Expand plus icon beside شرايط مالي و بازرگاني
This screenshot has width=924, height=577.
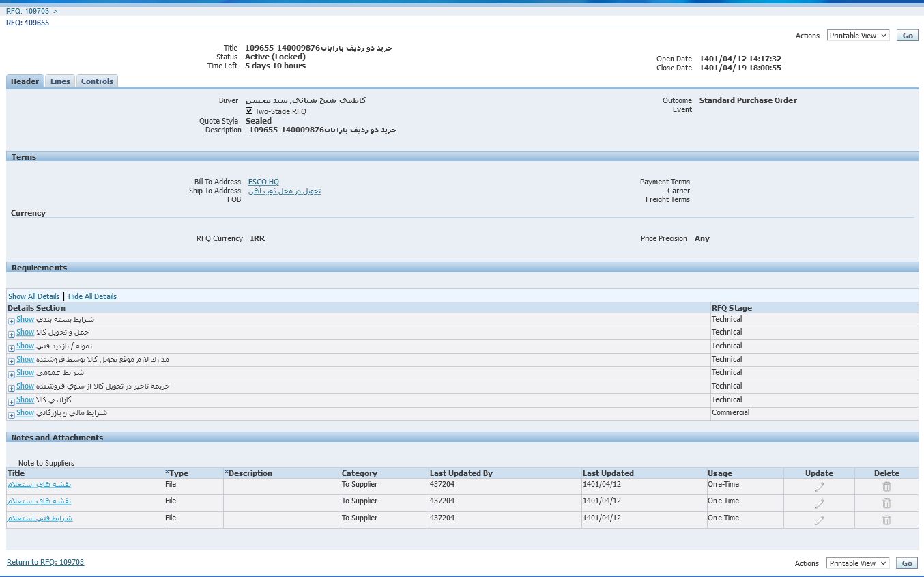[12, 415]
